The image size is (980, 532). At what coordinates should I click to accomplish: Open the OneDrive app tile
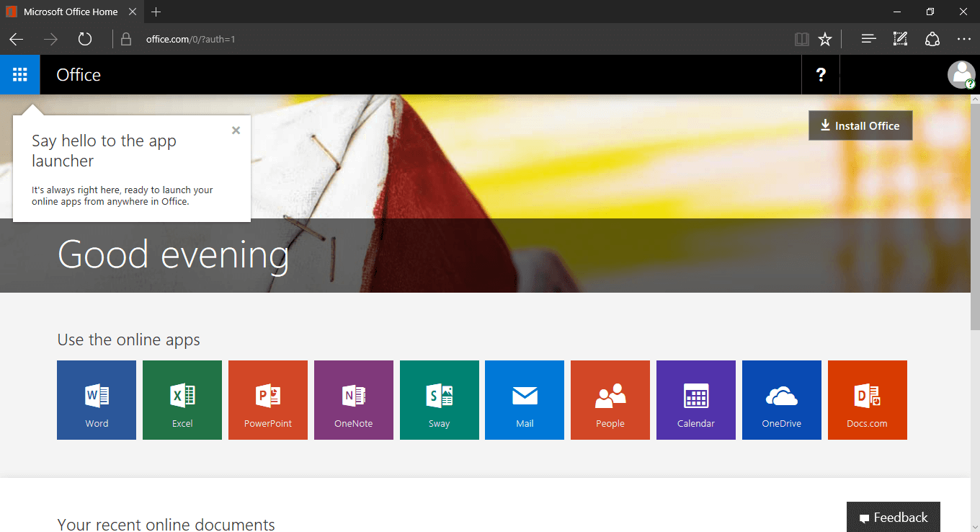click(782, 400)
